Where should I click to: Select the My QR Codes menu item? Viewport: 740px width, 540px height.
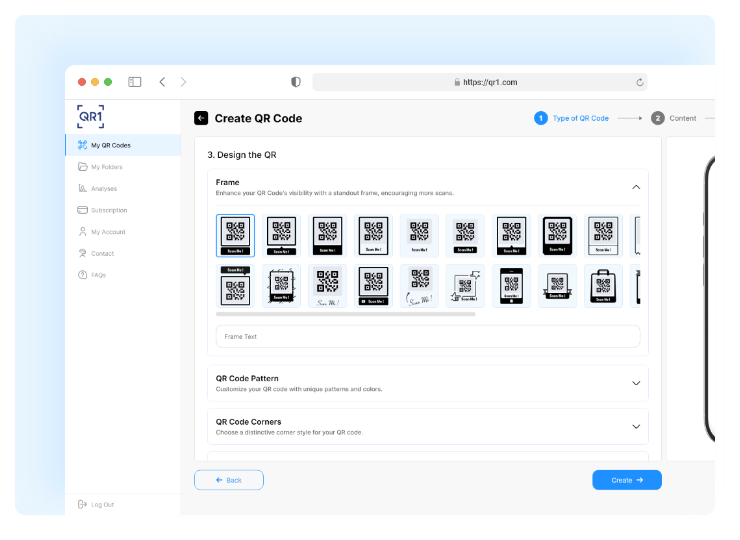coord(110,145)
